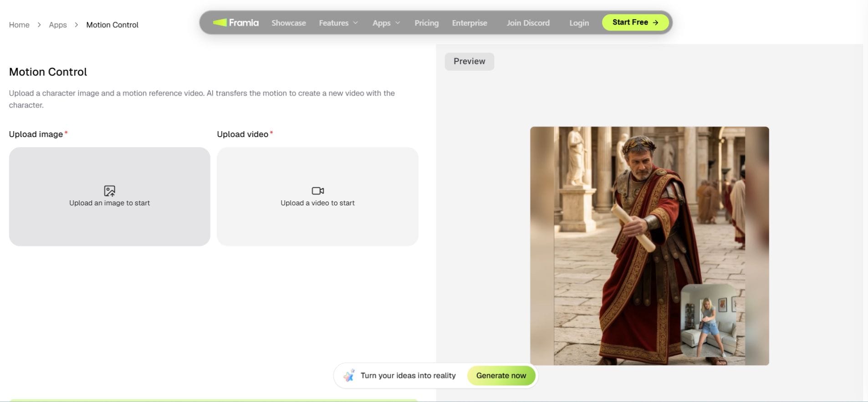The image size is (868, 402).
Task: Select the Preview tab
Action: [x=470, y=61]
